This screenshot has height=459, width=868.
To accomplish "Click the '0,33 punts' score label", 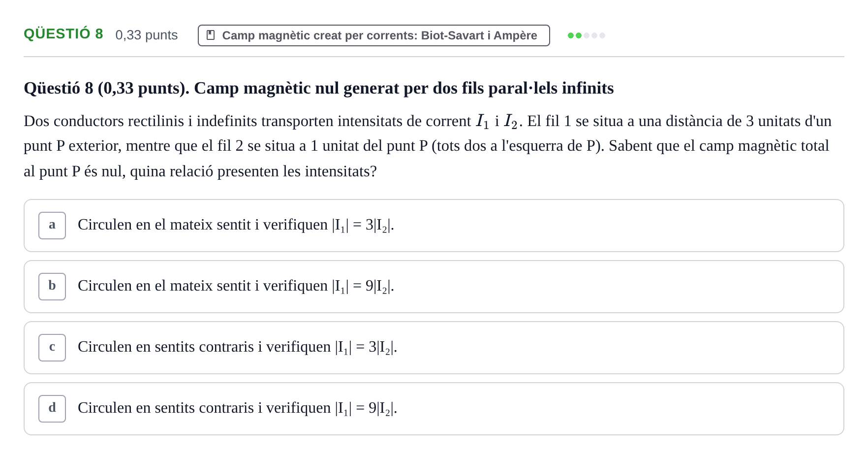I will pos(147,35).
